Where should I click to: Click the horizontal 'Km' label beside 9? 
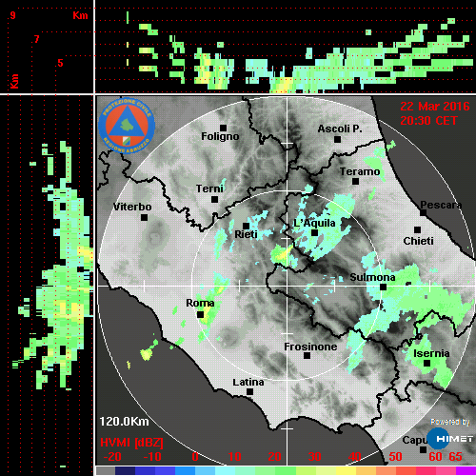(x=80, y=15)
